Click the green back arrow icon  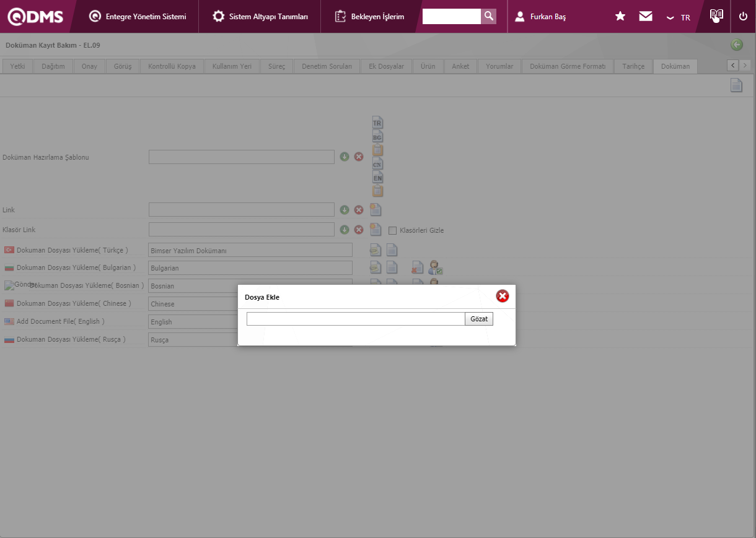(737, 45)
